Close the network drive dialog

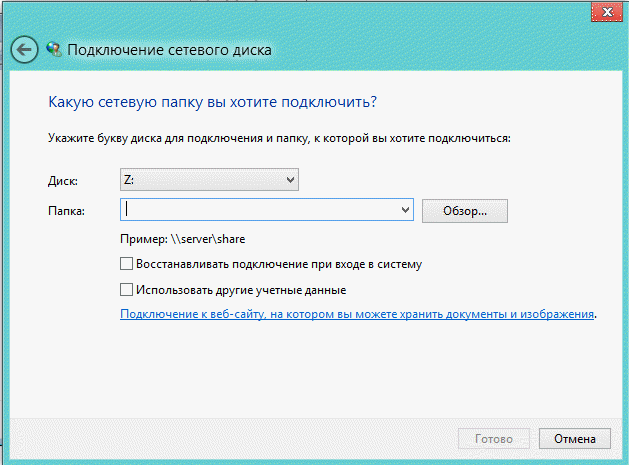tap(607, 12)
